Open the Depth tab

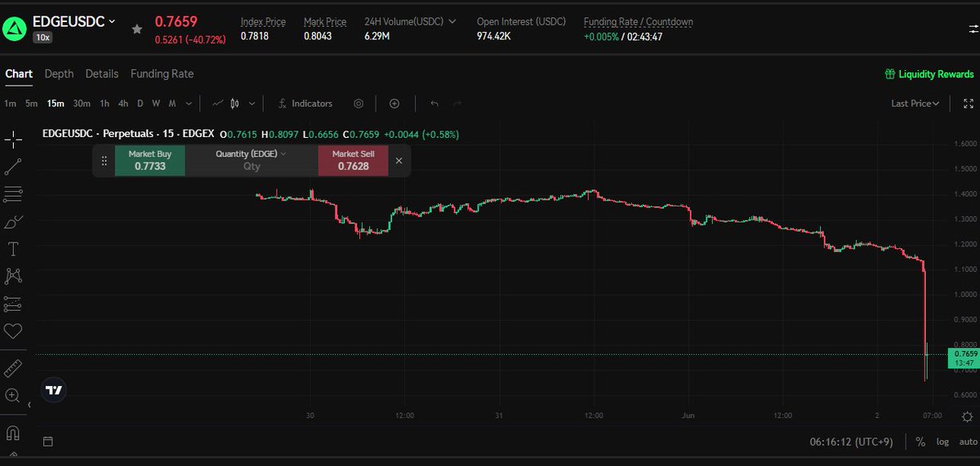point(59,73)
